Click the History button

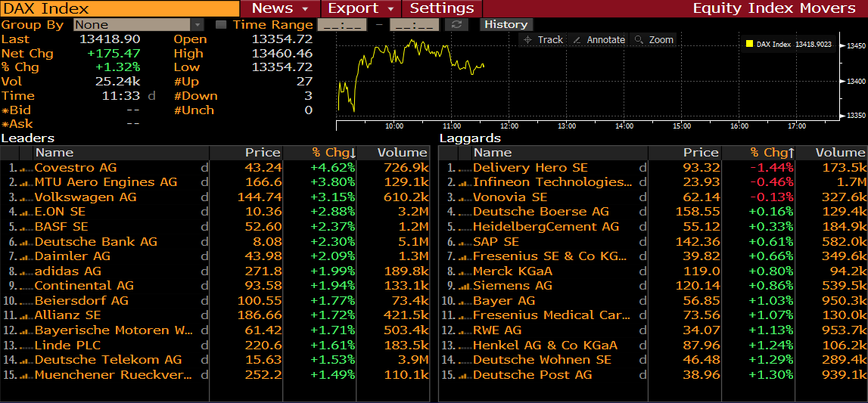[x=506, y=24]
